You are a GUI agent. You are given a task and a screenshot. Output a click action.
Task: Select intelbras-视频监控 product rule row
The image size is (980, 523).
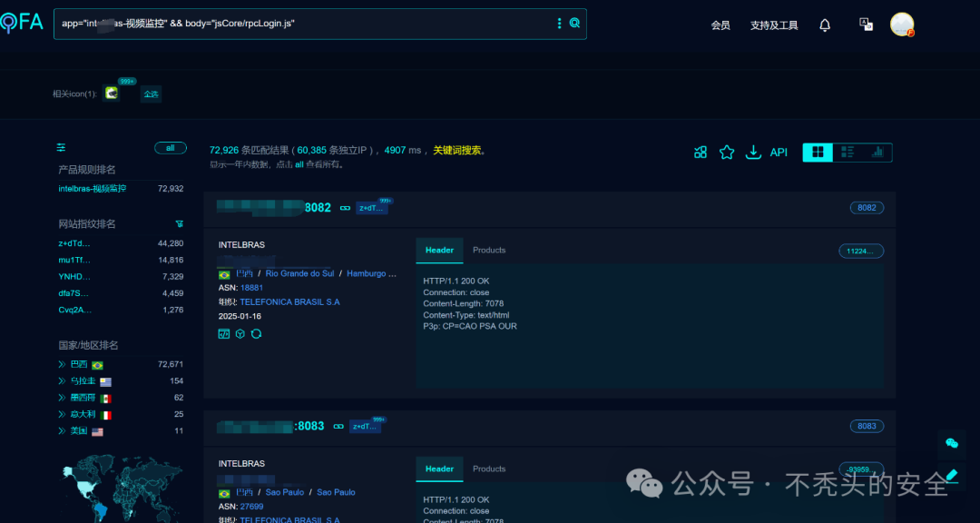click(121, 188)
